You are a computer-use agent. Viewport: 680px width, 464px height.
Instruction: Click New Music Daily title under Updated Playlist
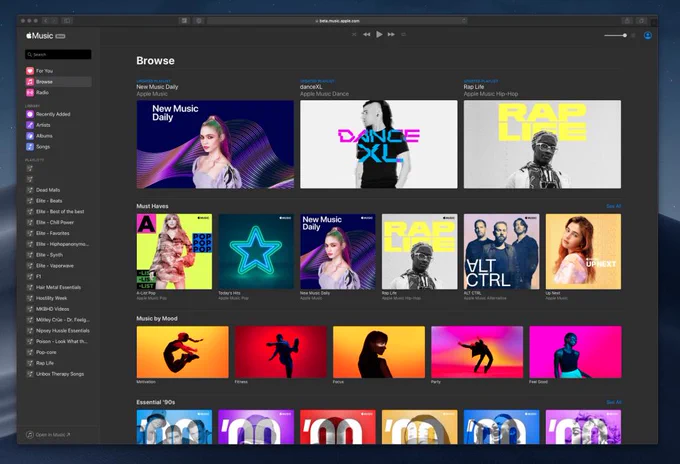point(157,87)
